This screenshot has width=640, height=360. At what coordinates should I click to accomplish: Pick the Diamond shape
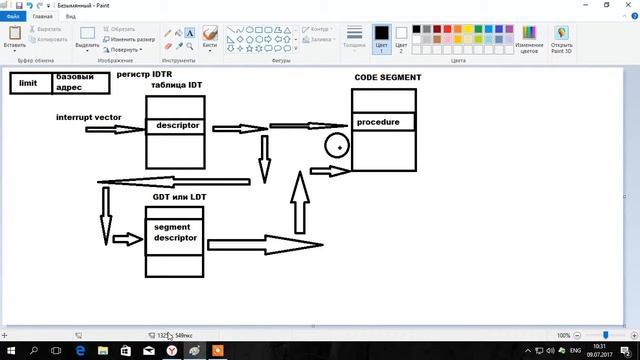(240, 40)
